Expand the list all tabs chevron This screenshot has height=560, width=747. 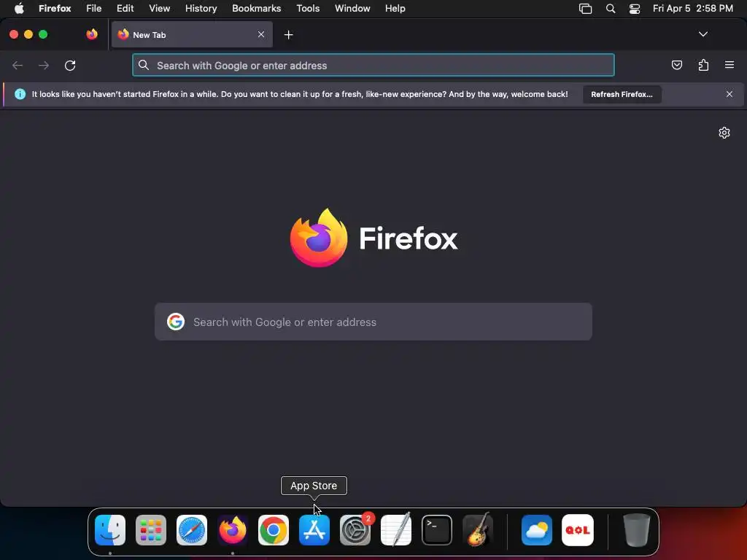click(x=703, y=34)
